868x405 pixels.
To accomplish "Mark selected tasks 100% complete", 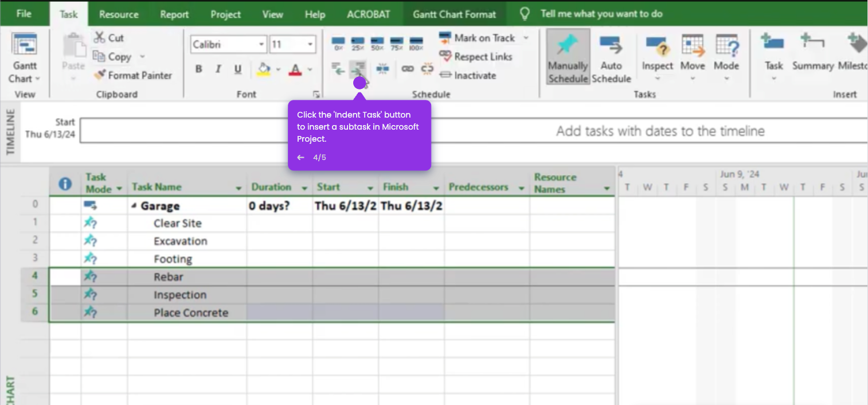I will 416,44.
